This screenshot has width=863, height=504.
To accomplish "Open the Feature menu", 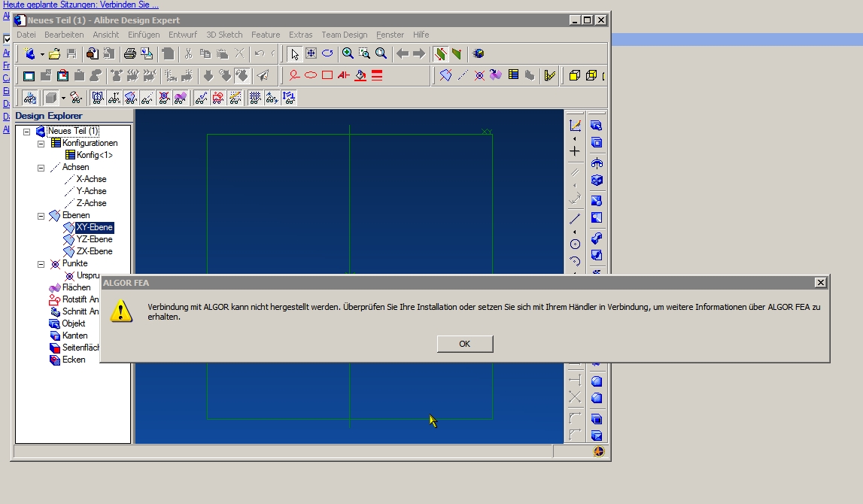I will pos(266,35).
